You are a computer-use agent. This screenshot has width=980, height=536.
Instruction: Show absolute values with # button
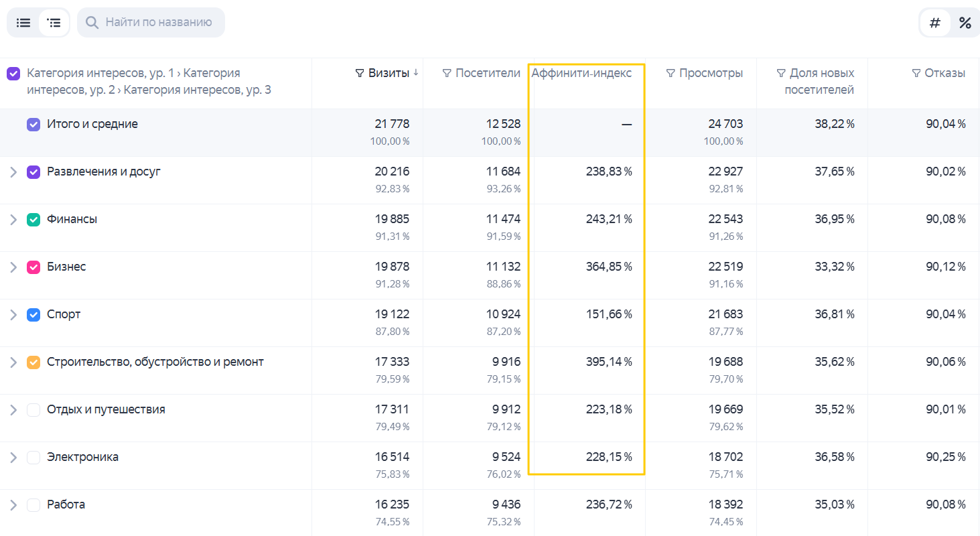pyautogui.click(x=935, y=23)
